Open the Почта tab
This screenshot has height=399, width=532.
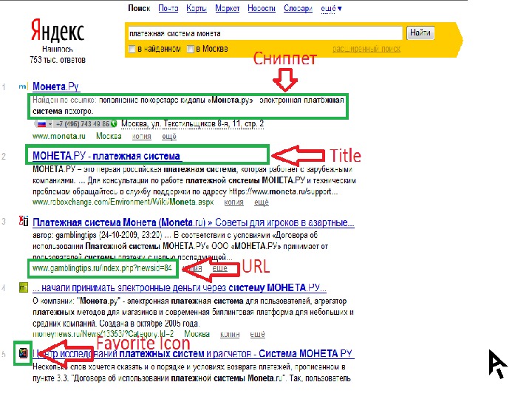pyautogui.click(x=168, y=8)
